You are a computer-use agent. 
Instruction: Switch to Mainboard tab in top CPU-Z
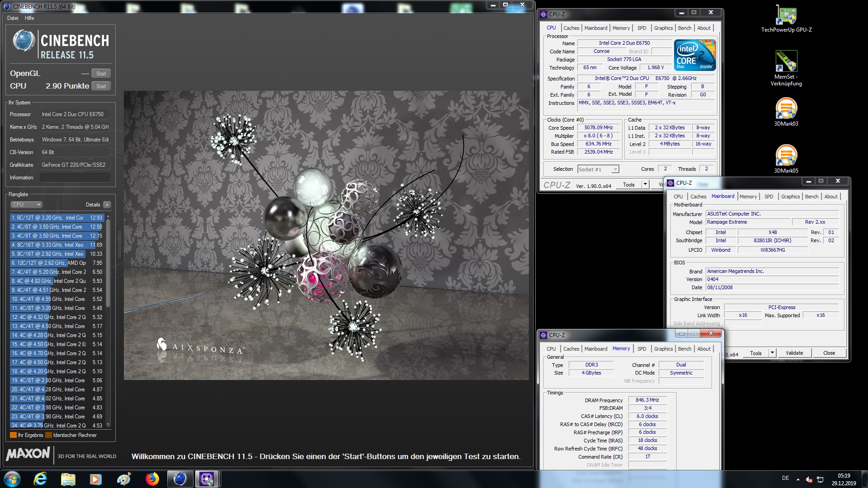pyautogui.click(x=596, y=28)
